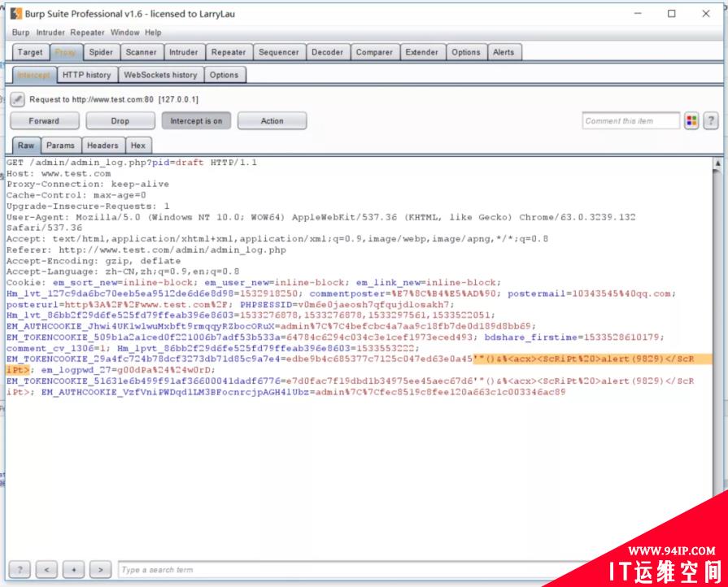Click the Proxy-Connection: keep-alive line
728x587 pixels.
88,185
